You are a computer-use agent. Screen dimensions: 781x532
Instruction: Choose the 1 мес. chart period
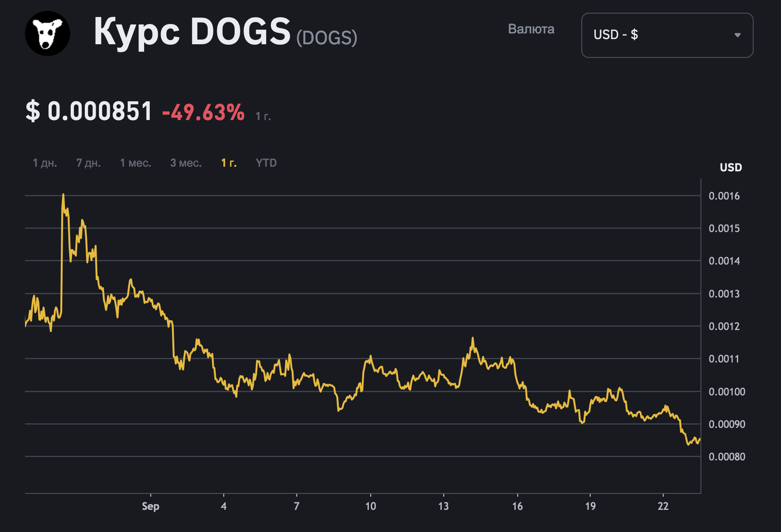[136, 163]
